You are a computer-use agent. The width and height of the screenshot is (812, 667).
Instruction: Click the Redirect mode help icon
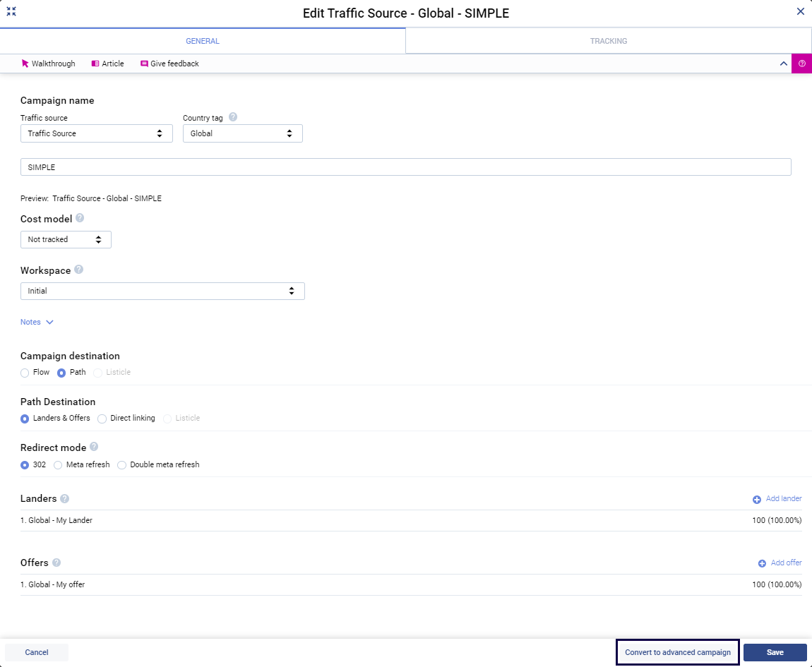(x=94, y=447)
